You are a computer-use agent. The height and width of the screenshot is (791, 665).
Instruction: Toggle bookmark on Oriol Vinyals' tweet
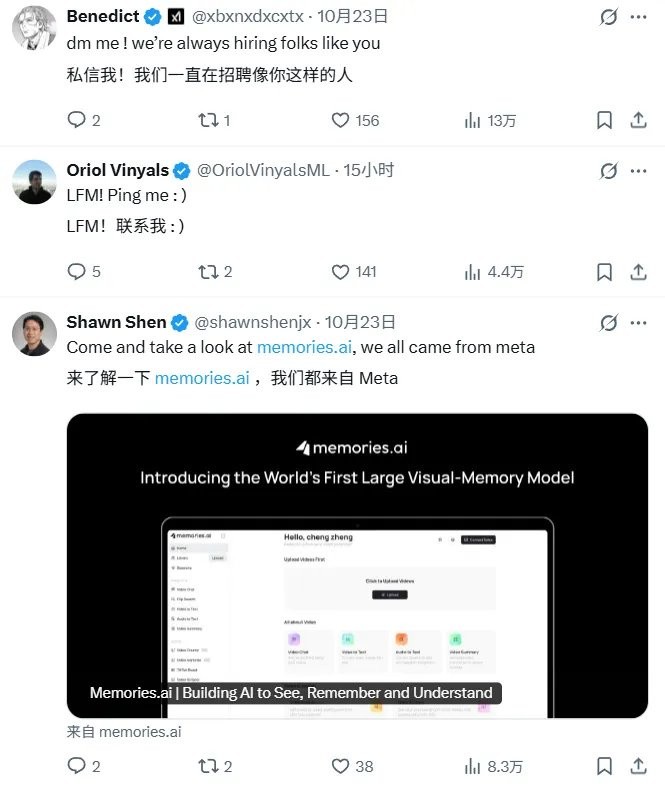604,272
